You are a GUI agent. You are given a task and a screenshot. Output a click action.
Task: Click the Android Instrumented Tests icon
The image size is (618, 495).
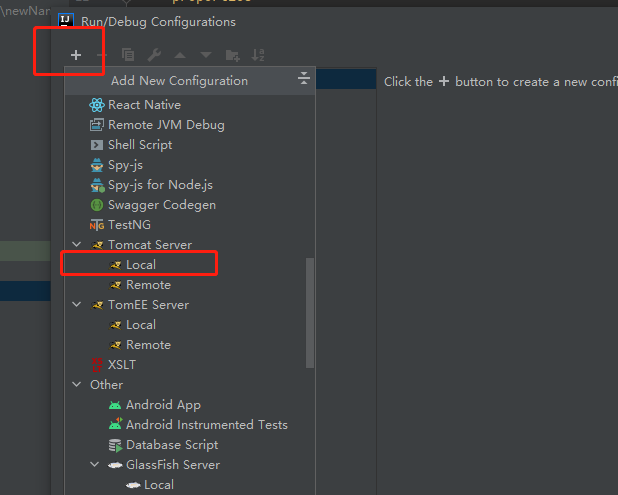point(115,424)
